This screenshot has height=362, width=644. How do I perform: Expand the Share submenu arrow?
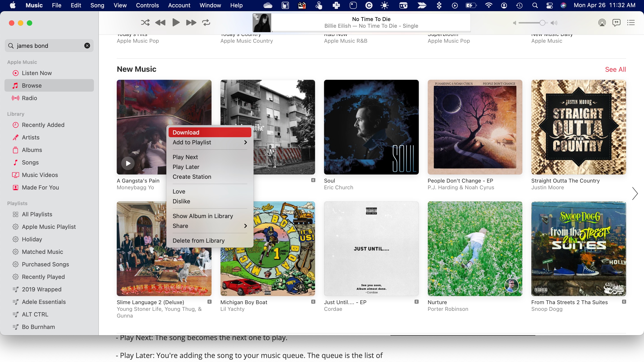(x=247, y=226)
